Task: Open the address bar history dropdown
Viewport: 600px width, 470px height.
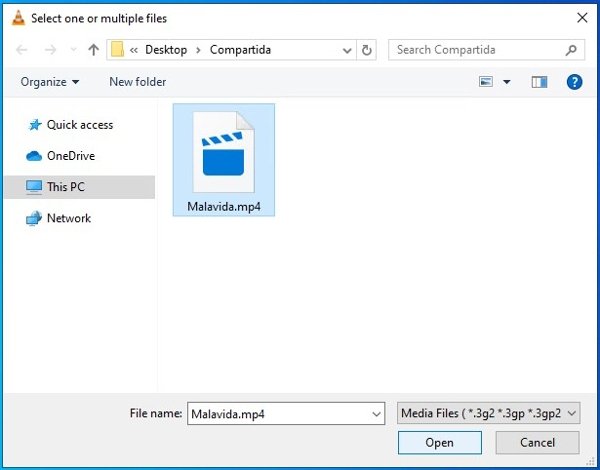Action: [x=347, y=50]
